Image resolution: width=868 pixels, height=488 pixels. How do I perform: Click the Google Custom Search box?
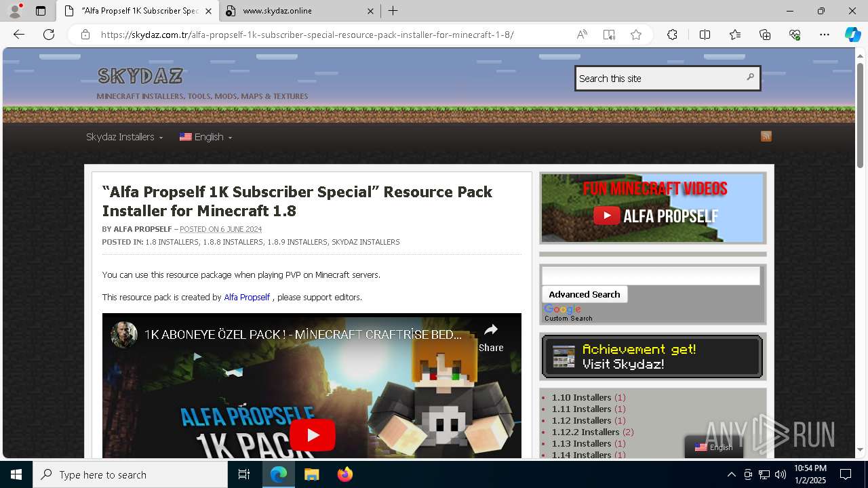[x=651, y=275]
